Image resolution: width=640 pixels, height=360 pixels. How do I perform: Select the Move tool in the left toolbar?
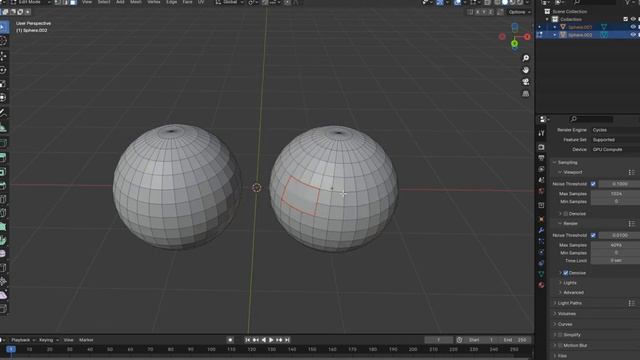click(x=3, y=56)
